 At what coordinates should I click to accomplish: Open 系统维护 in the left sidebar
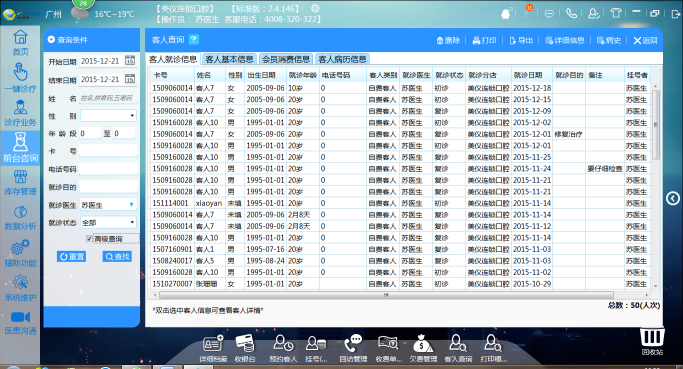(20, 288)
